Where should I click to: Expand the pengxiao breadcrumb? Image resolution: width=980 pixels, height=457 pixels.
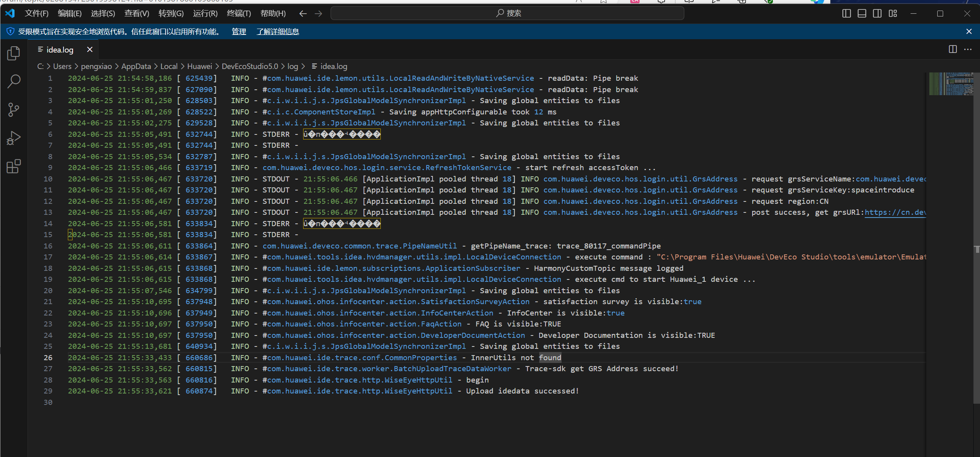[96, 66]
